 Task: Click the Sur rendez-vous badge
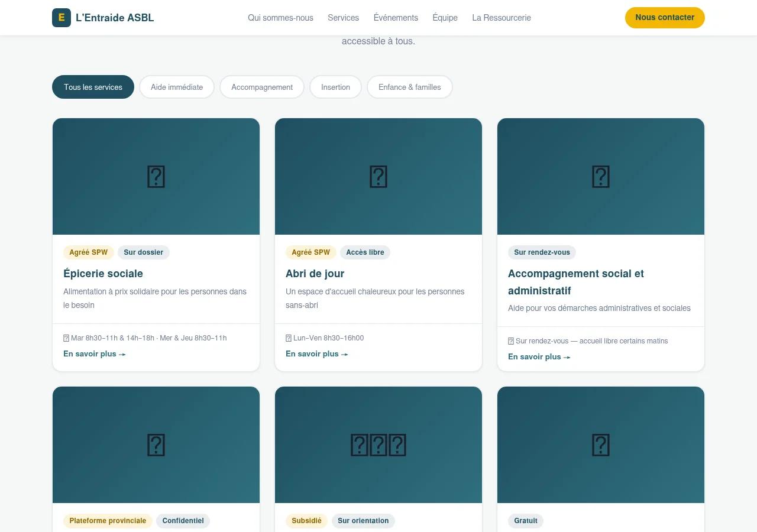[x=542, y=252]
